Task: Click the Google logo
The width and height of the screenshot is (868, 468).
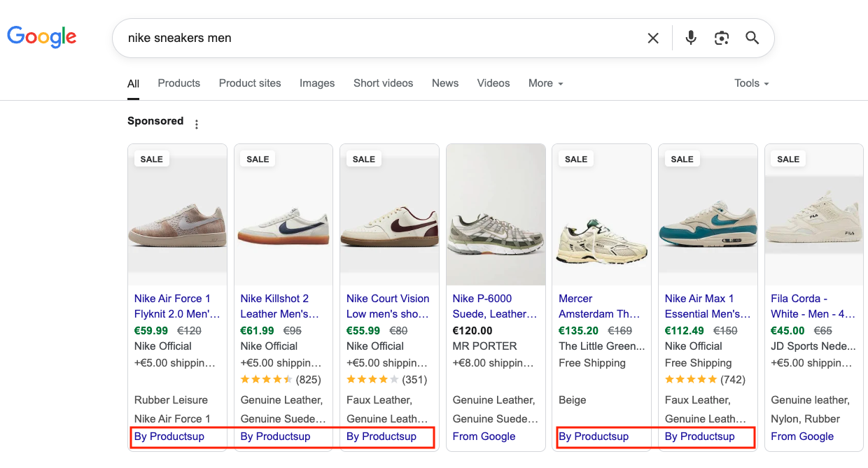Action: point(42,37)
